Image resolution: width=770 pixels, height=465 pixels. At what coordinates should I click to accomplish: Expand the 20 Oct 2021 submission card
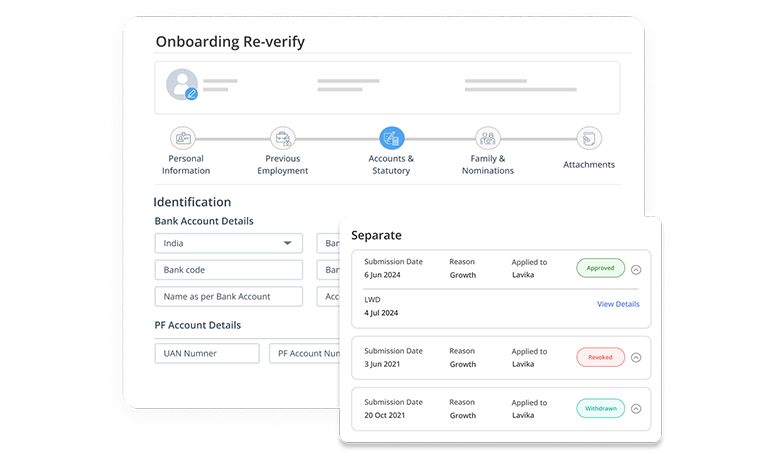pos(636,409)
